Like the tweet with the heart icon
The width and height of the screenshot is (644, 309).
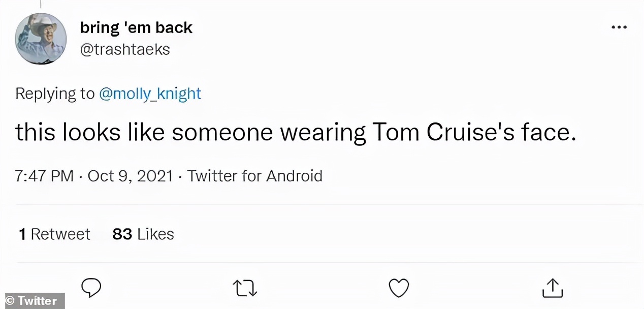click(x=399, y=288)
